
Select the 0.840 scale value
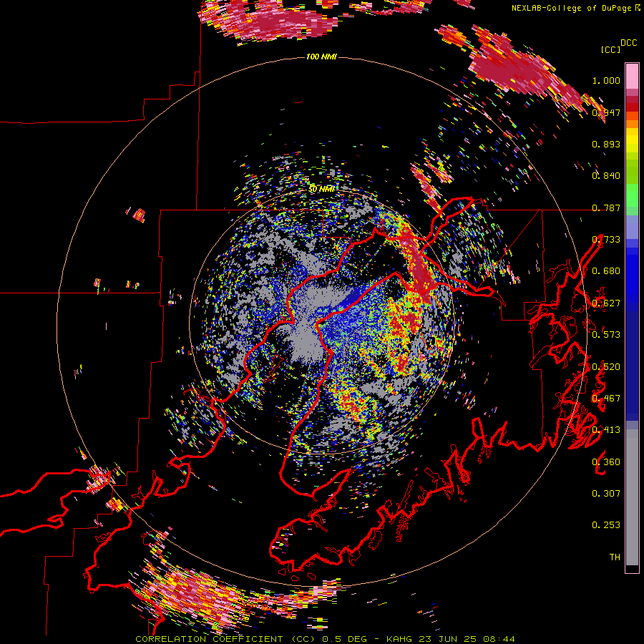coord(606,176)
